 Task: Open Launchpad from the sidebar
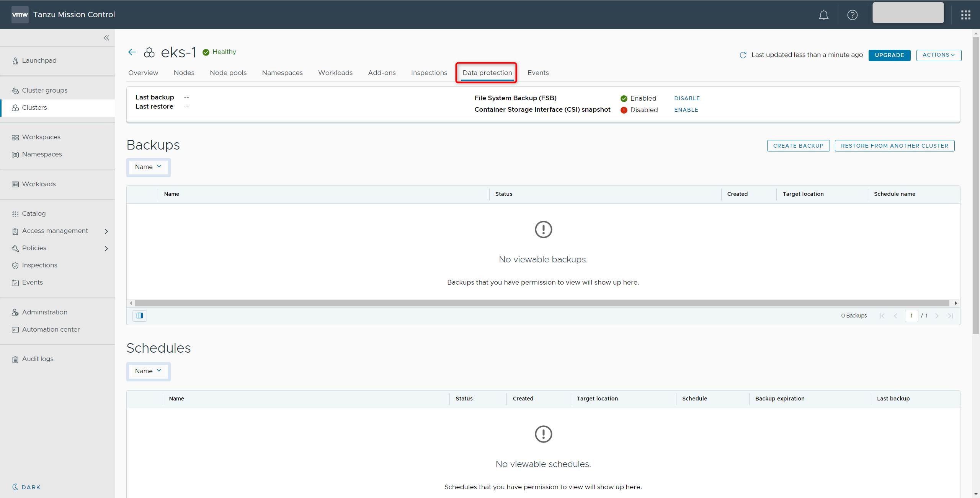click(x=39, y=60)
